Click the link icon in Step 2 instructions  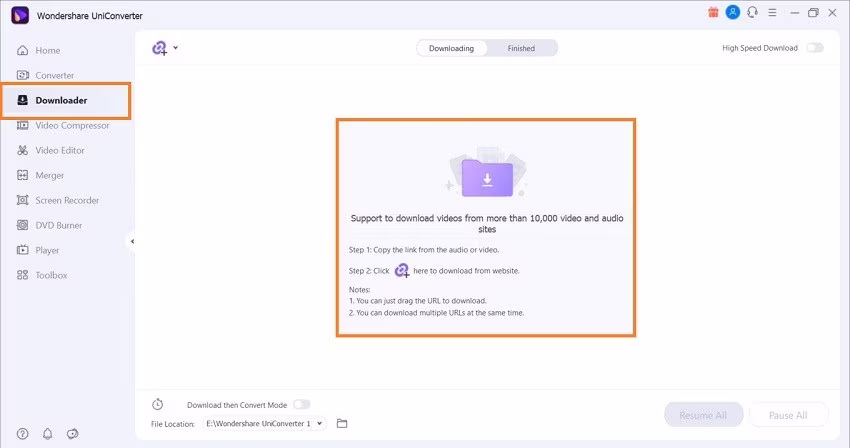402,270
